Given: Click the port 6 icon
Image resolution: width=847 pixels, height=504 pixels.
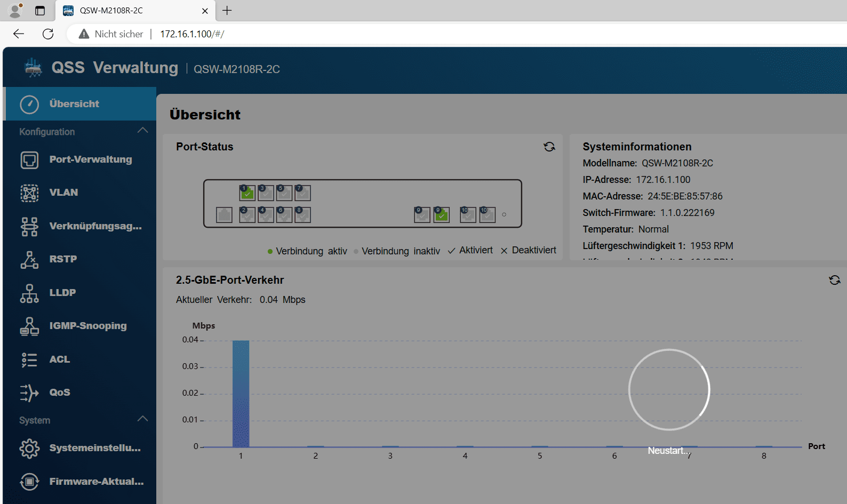Looking at the screenshot, I should click(284, 214).
